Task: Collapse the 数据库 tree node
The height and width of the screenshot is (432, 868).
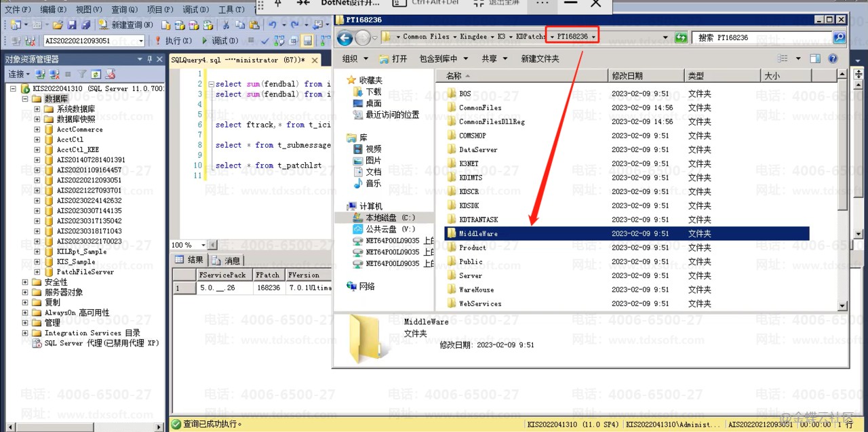Action: point(26,99)
